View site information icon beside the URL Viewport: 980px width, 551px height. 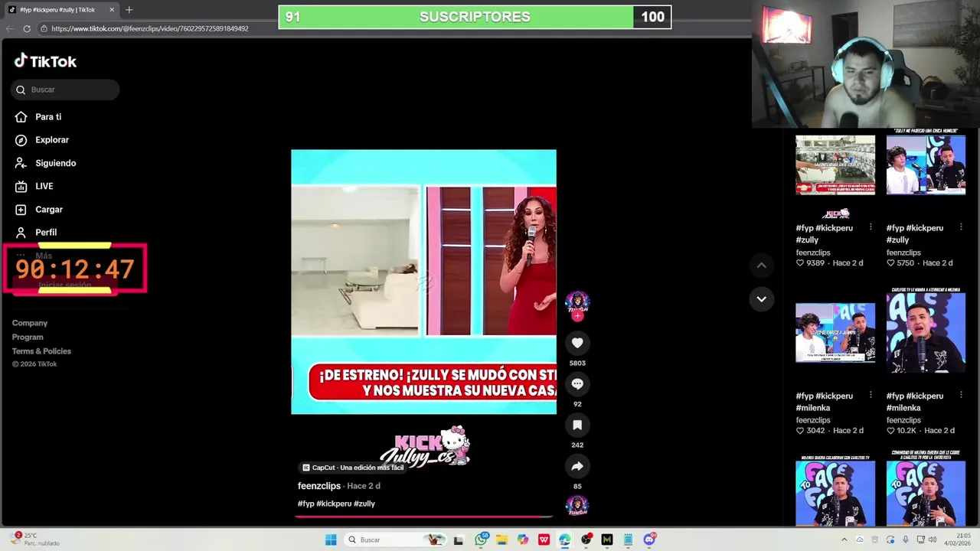coord(44,28)
